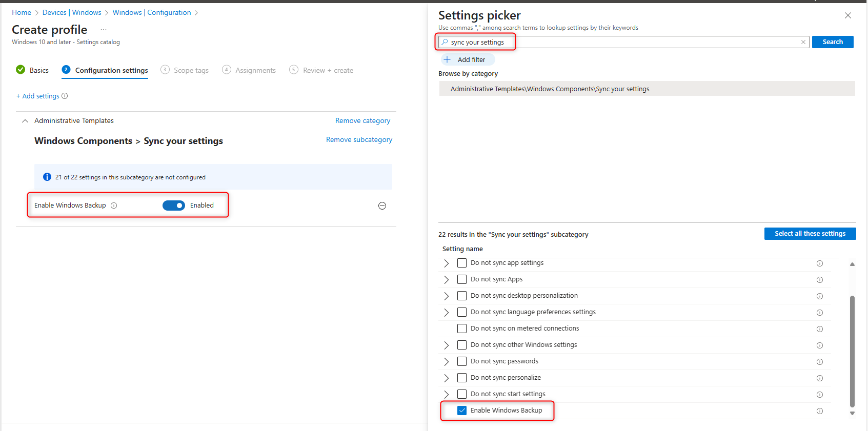Viewport: 868px width, 431px height.
Task: Open the more options ellipsis beside Create profile
Action: 104,30
